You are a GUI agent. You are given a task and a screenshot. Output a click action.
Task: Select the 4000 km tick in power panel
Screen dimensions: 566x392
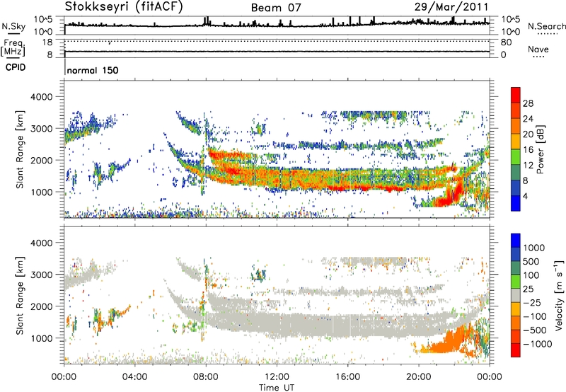point(41,97)
